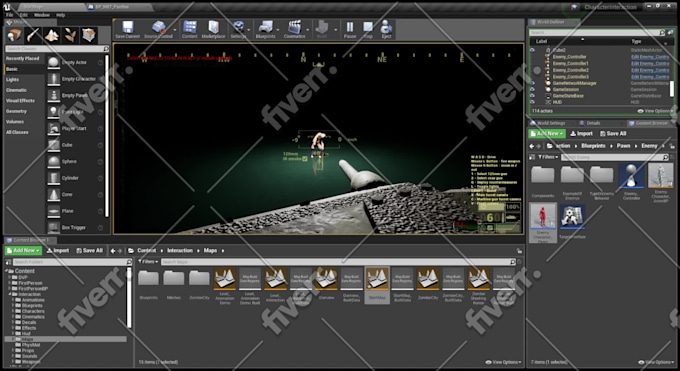Open the Filters dropdown in the Maps browser
The height and width of the screenshot is (371, 680).
coord(148,262)
